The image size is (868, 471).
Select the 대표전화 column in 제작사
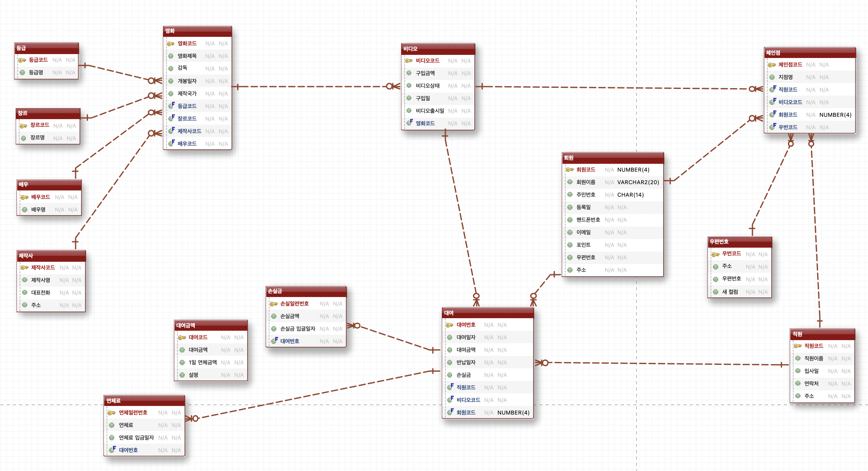tap(41, 293)
